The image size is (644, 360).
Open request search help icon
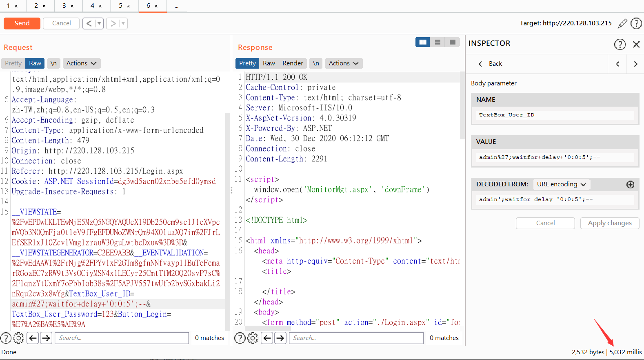pos(6,338)
